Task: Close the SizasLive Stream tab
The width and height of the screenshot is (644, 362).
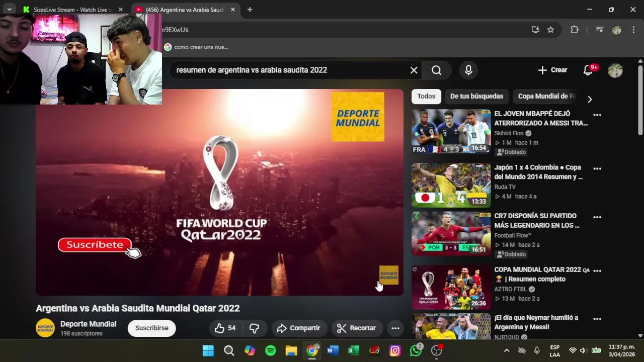Action: click(121, 10)
